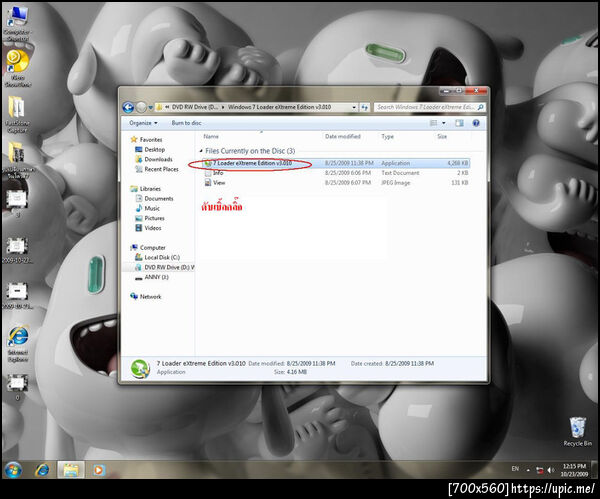Minimize the Explorer window

[446, 91]
